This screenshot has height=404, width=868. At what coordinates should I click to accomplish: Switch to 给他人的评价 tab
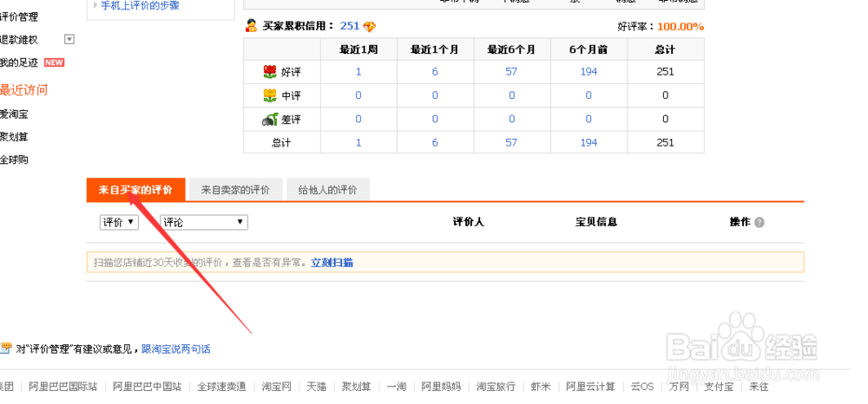[328, 190]
